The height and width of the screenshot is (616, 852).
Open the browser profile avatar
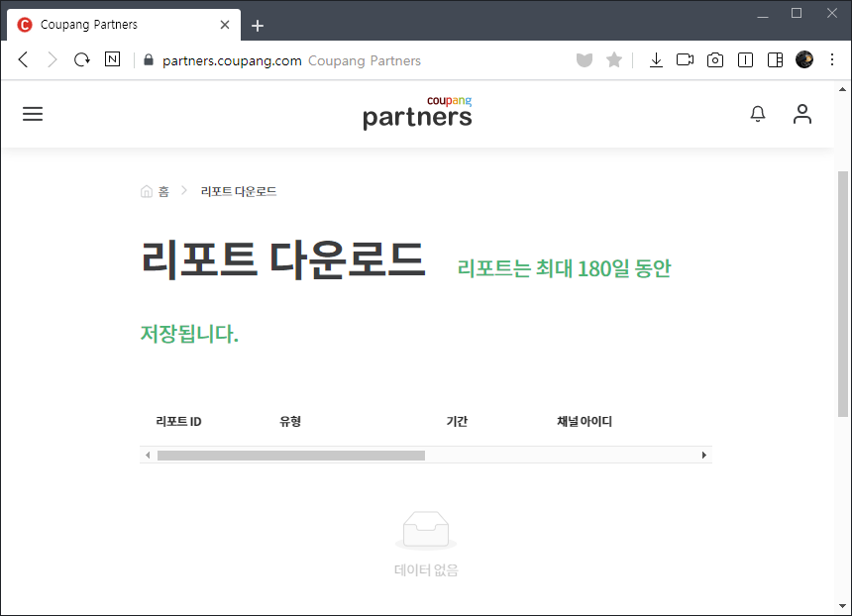(804, 59)
